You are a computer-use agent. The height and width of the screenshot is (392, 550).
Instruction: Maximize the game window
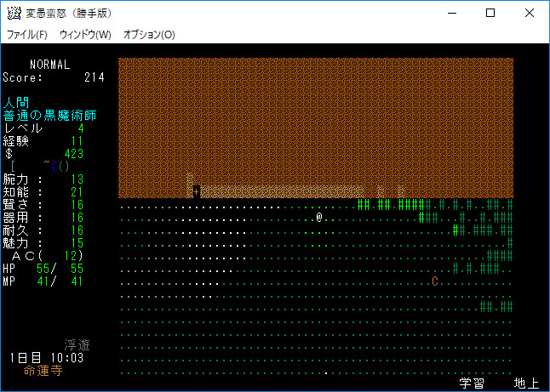[x=490, y=13]
